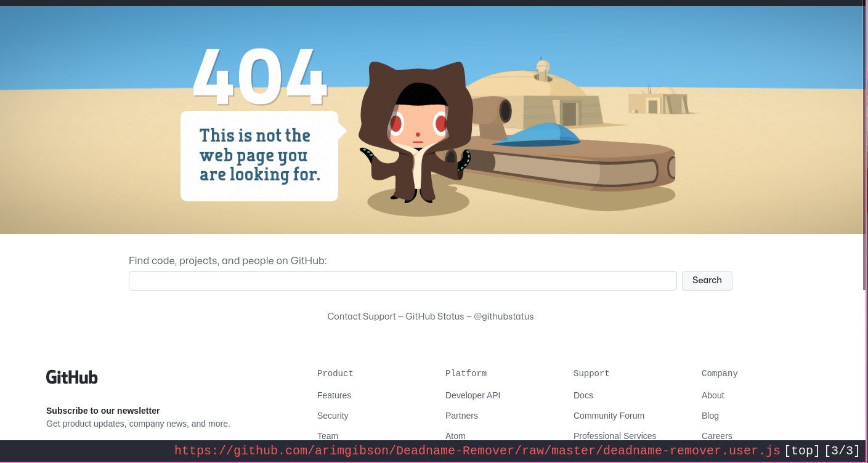Click inside the GitHub search input field
This screenshot has height=463, width=868.
402,280
